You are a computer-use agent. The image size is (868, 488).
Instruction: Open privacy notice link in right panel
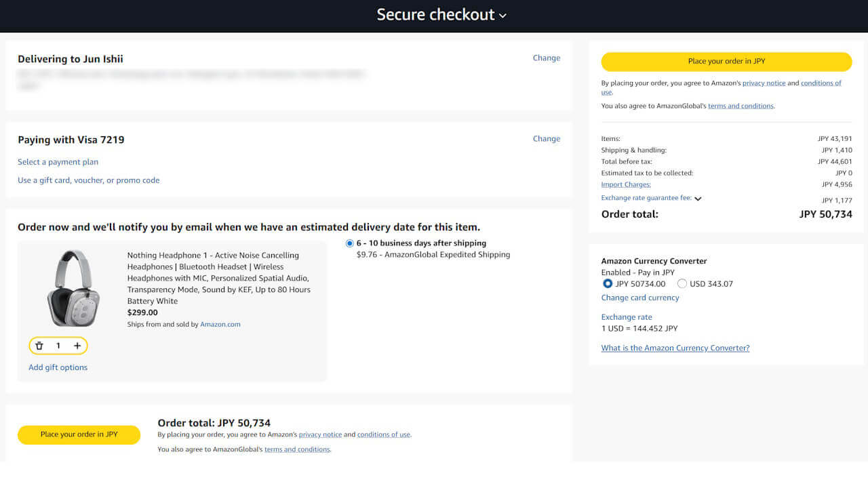click(764, 83)
